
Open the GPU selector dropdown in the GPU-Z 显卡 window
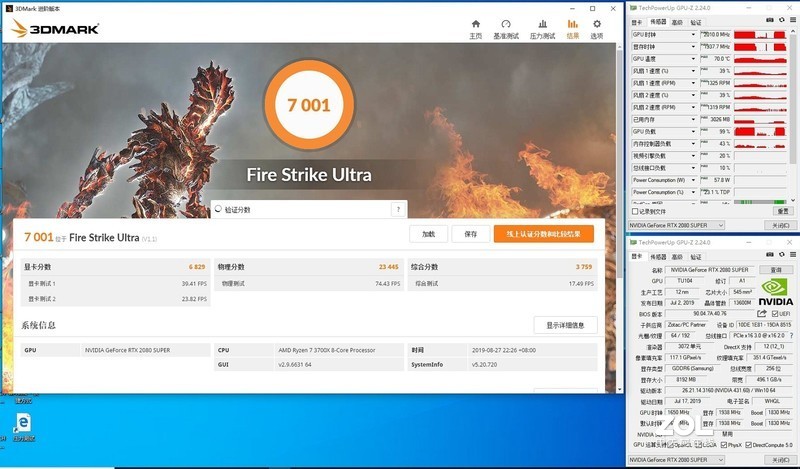(x=676, y=460)
